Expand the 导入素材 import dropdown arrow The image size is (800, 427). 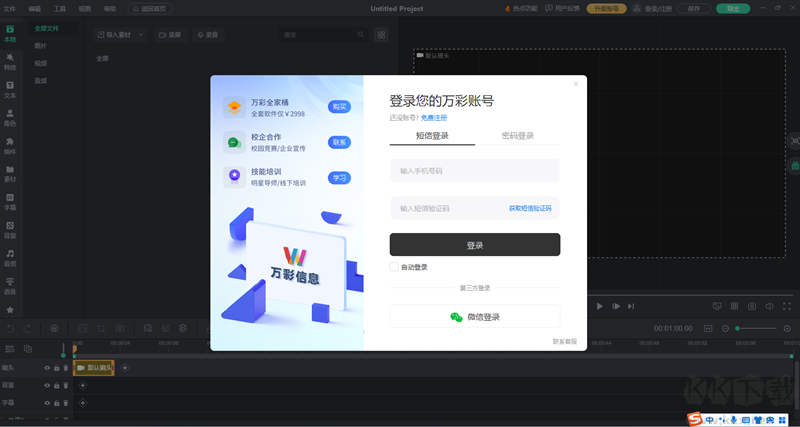[x=141, y=35]
